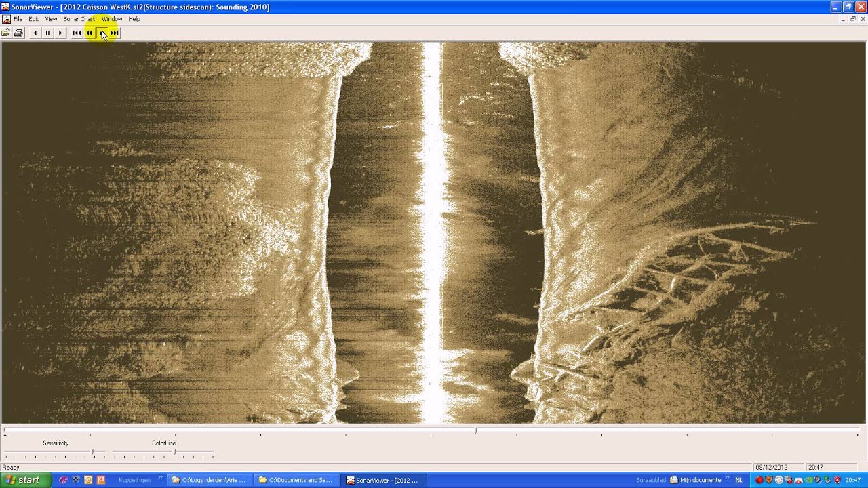Screen dimensions: 868x488
Task: Launch the orange K quick launch icon
Action: tap(100, 480)
